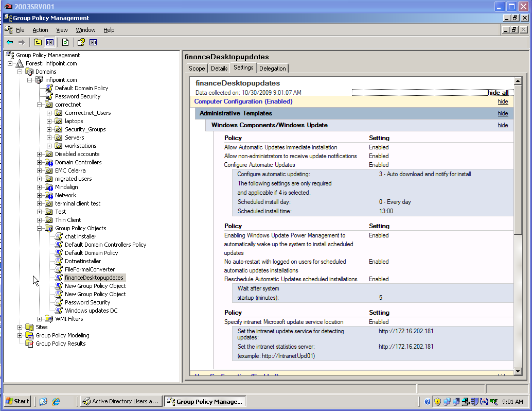The width and height of the screenshot is (532, 411).
Task: Expand the WMI Filters node
Action: coord(40,318)
